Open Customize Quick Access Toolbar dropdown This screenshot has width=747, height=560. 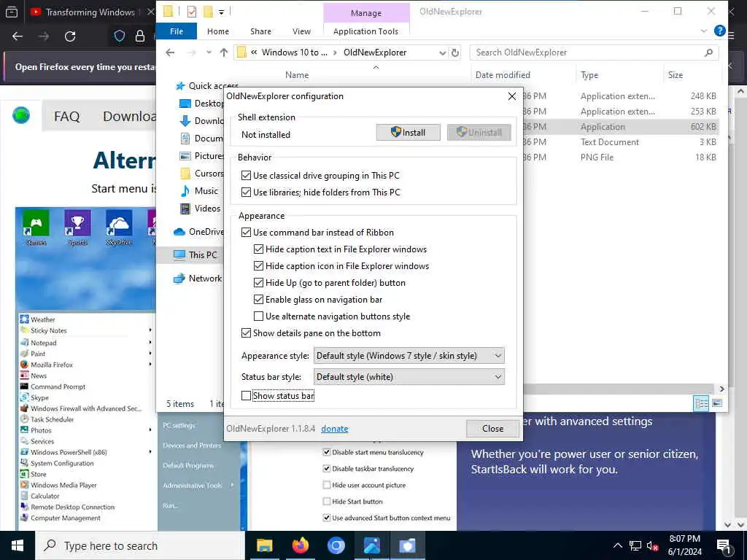pyautogui.click(x=221, y=12)
